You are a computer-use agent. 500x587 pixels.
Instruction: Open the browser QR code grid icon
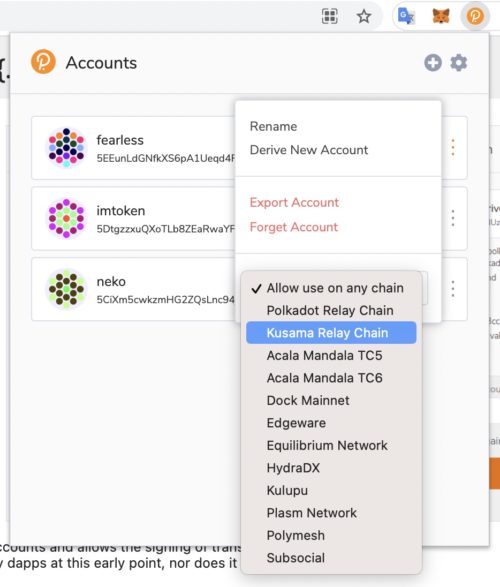tap(330, 16)
